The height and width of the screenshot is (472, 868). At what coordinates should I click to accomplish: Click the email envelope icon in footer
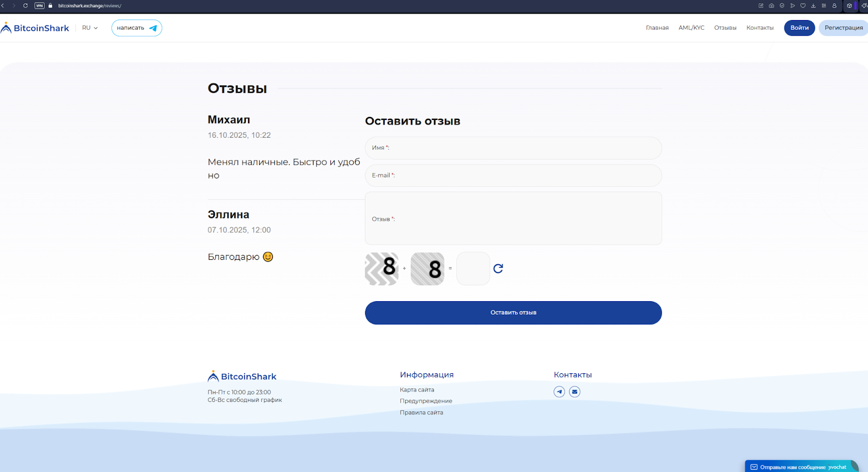coord(575,392)
